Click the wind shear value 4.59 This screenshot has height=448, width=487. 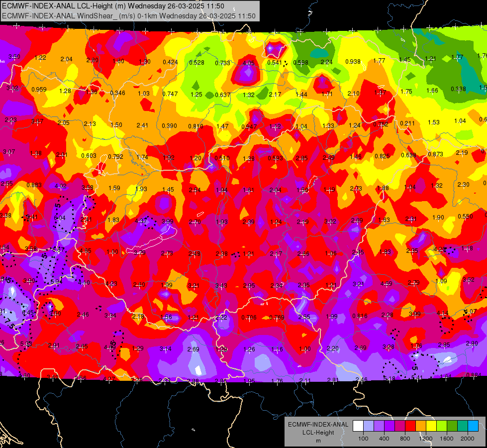coord(386,284)
